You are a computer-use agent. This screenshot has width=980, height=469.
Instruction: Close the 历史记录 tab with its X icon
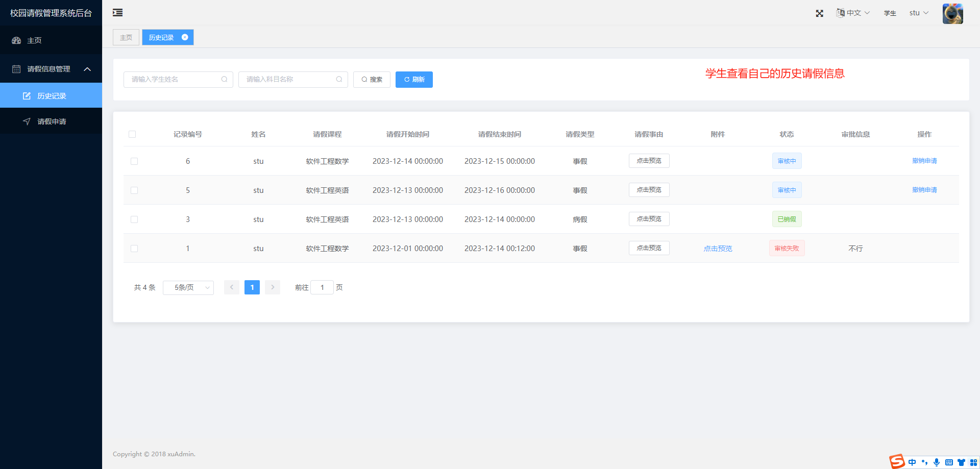pos(185,37)
